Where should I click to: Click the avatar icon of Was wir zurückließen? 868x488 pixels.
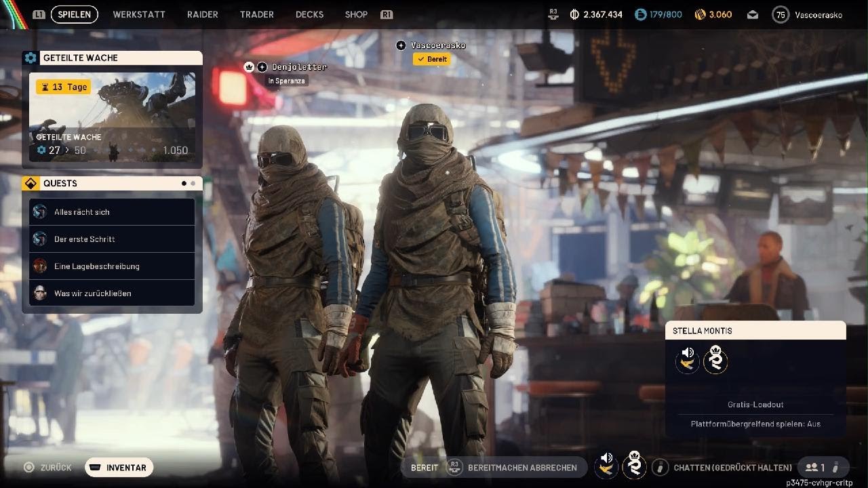40,293
